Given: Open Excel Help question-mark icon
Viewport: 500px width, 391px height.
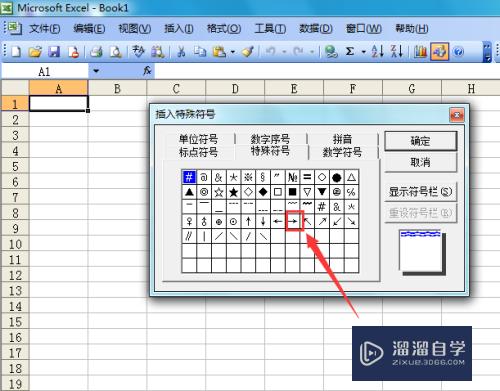Looking at the screenshot, I should pos(459,52).
